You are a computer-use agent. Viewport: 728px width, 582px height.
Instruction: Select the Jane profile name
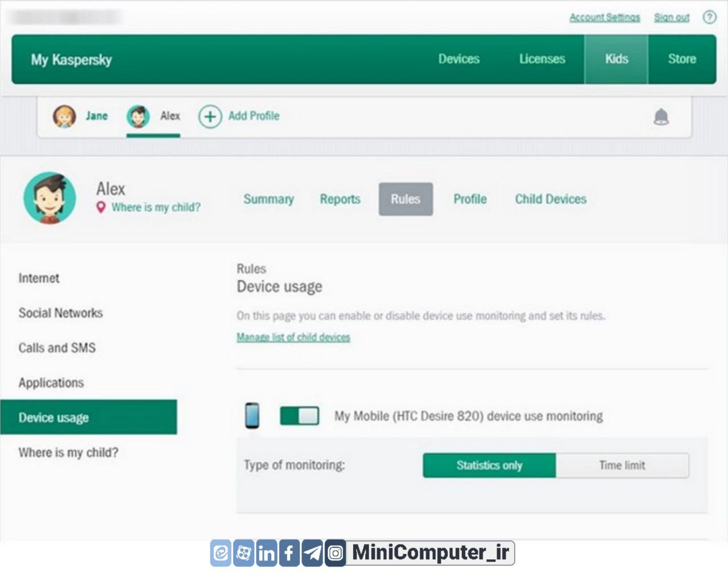97,116
